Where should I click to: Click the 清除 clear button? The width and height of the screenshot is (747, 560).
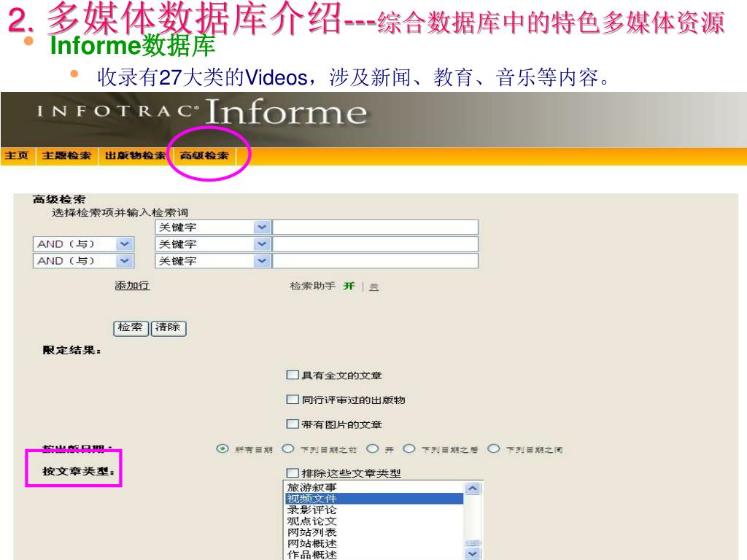[x=169, y=328]
